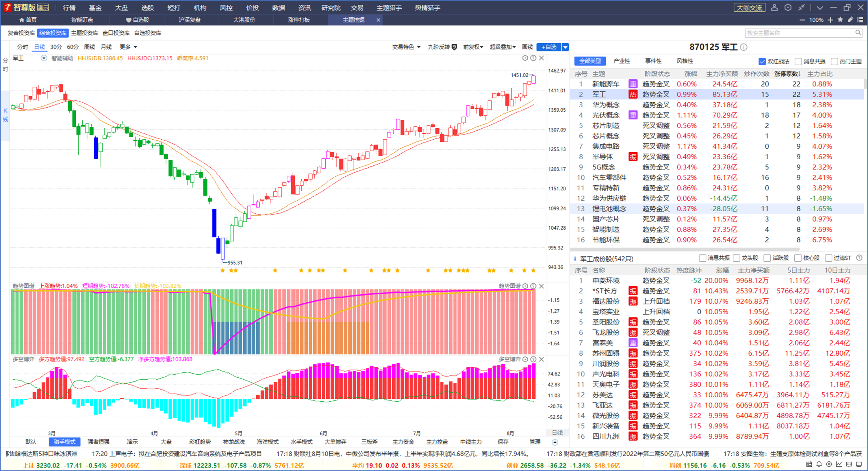Click the 管理 button in the mode bar
This screenshot has height=471, width=868.
tap(535, 442)
